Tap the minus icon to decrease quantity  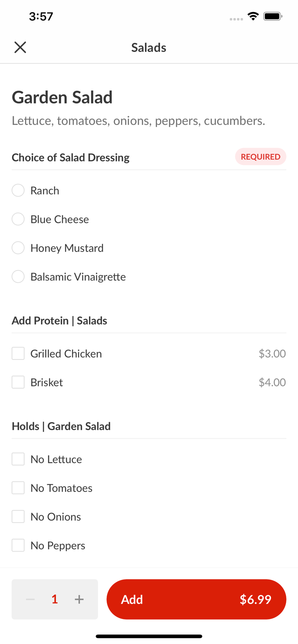point(30,599)
